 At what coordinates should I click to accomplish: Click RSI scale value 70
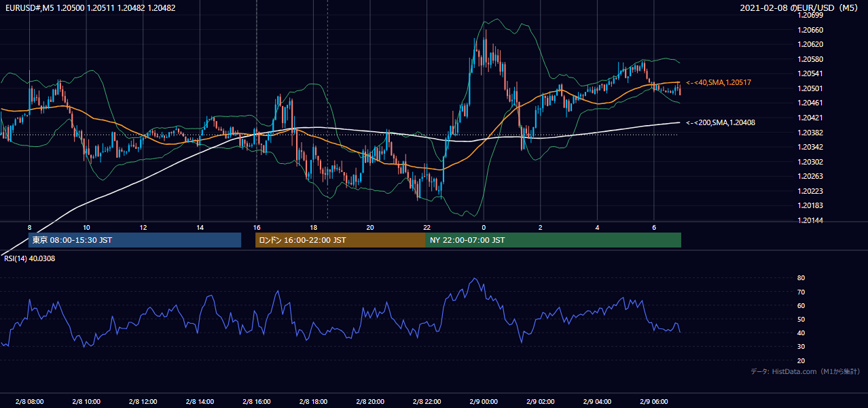click(801, 292)
